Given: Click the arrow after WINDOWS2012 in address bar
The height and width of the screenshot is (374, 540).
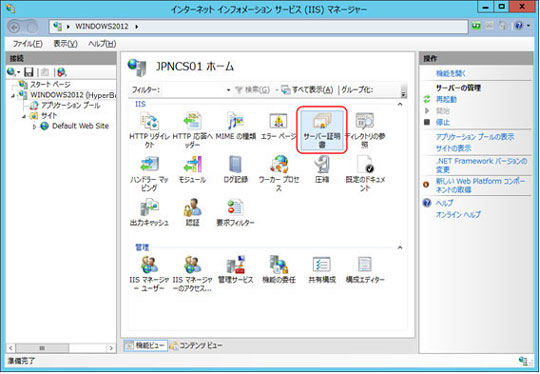Looking at the screenshot, I should (x=137, y=27).
